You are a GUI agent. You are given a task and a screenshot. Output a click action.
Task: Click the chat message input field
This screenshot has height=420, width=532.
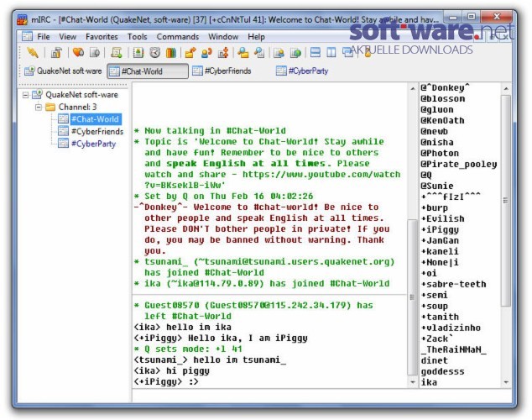321,396
